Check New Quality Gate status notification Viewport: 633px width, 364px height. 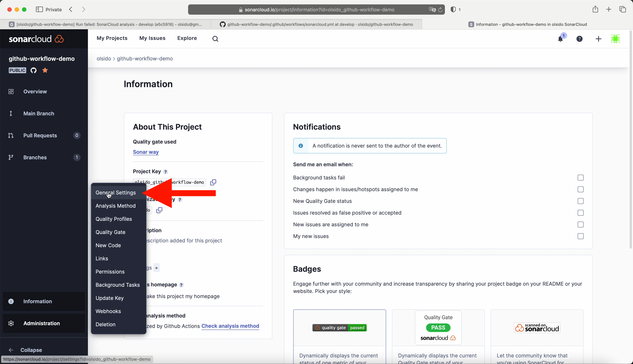pyautogui.click(x=580, y=201)
